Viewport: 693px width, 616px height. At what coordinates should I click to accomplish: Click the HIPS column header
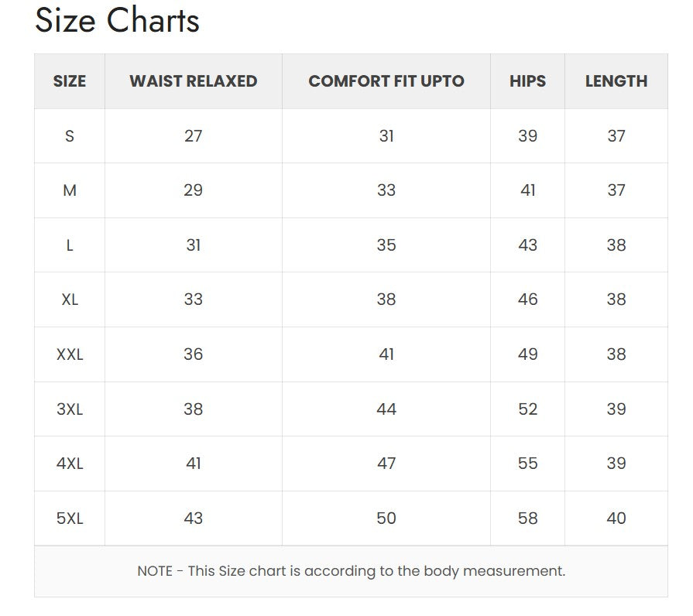pyautogui.click(x=527, y=81)
